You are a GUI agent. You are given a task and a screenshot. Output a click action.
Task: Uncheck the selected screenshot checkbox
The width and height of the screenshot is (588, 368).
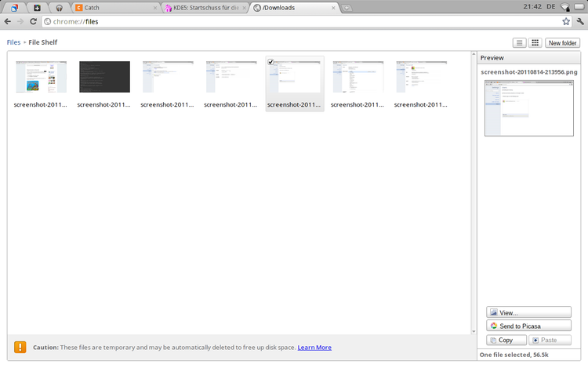[x=270, y=62]
